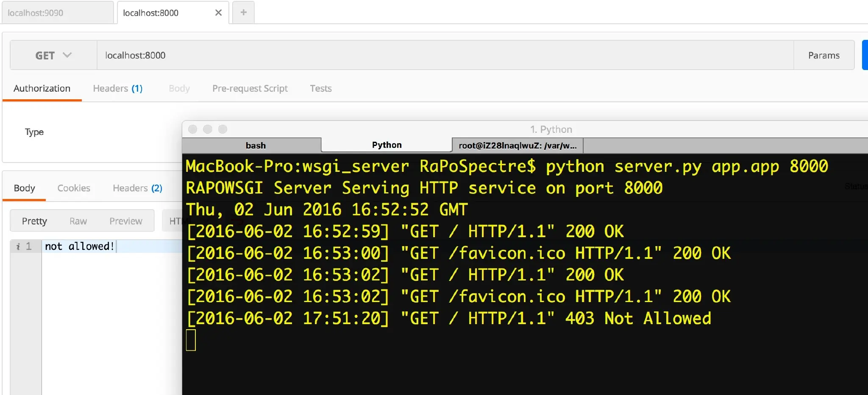
Task: Add a new request tab
Action: click(x=243, y=13)
